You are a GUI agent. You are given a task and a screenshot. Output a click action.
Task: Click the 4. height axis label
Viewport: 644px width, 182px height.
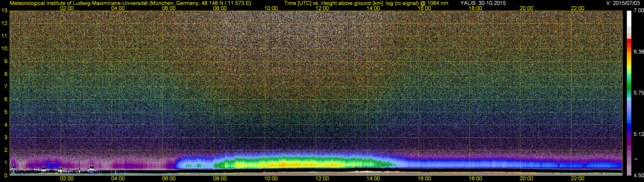[6, 125]
